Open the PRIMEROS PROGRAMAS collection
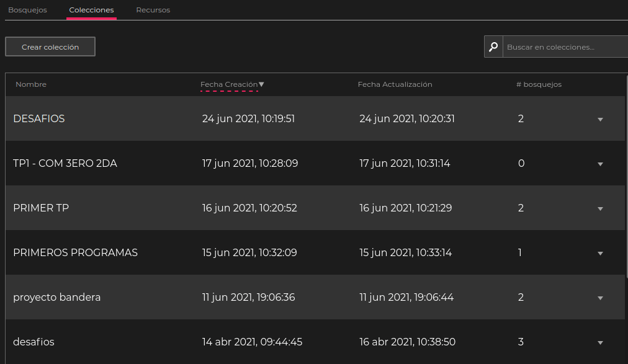The image size is (628, 364). click(x=75, y=252)
